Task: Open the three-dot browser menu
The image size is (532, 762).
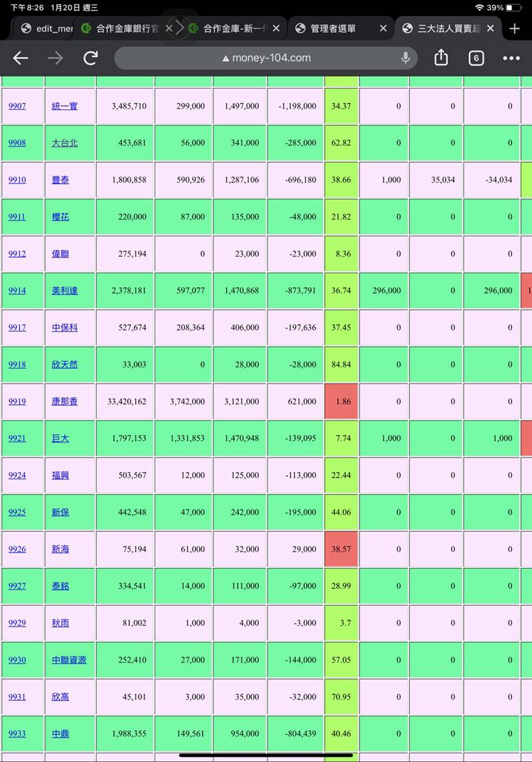Action: click(511, 58)
